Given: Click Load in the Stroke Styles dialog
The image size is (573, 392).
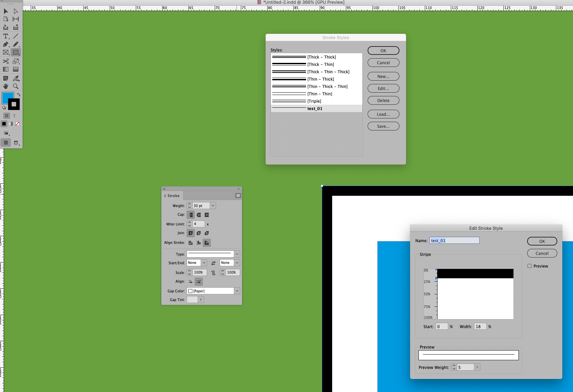Looking at the screenshot, I should point(383,114).
